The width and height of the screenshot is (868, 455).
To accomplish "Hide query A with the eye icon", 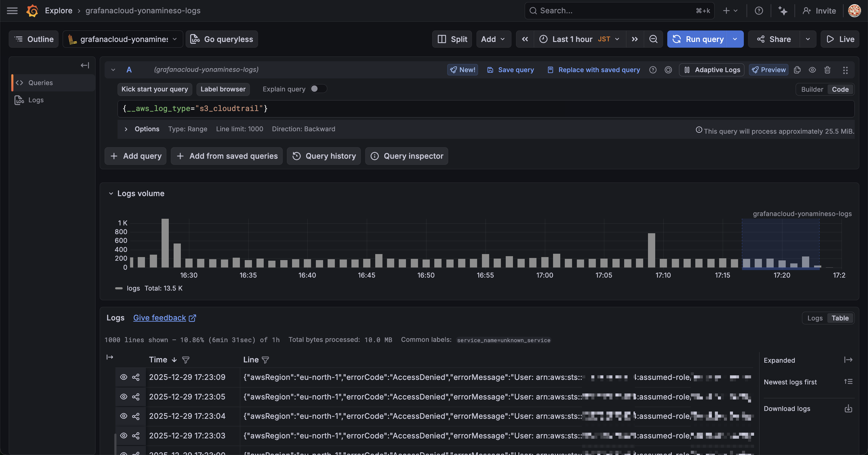I will (812, 70).
